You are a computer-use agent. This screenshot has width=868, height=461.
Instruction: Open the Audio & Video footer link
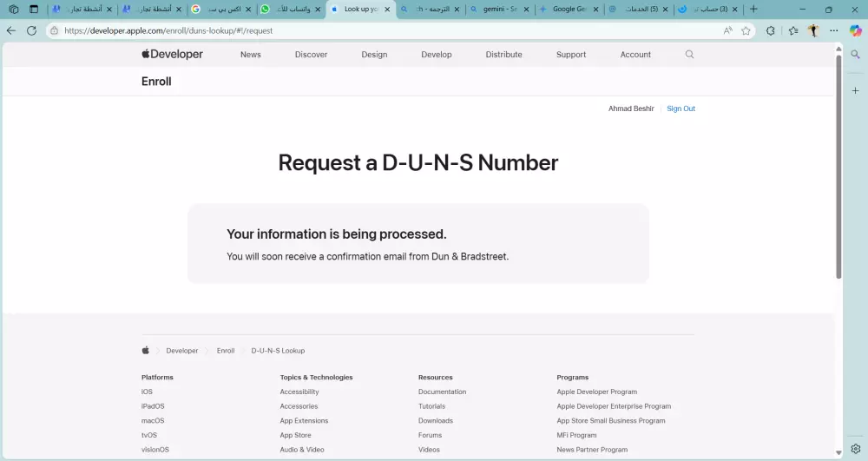point(302,449)
